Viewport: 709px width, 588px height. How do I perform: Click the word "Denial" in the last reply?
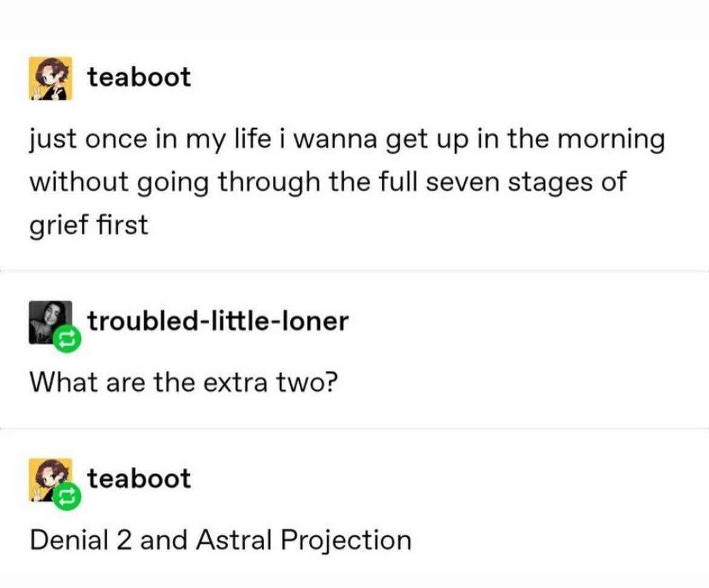(x=68, y=540)
